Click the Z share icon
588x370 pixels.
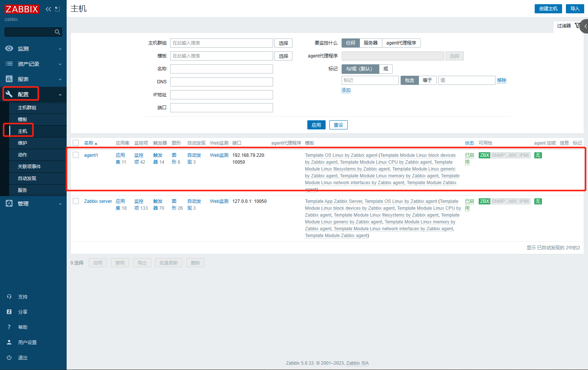9,312
